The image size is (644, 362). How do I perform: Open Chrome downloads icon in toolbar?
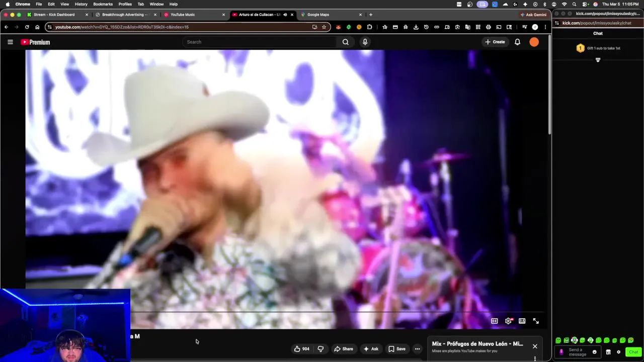416,27
